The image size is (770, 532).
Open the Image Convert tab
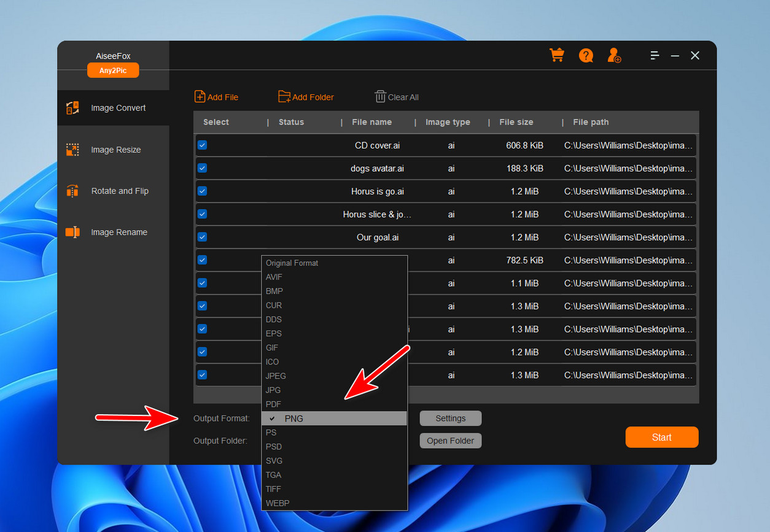click(113, 108)
